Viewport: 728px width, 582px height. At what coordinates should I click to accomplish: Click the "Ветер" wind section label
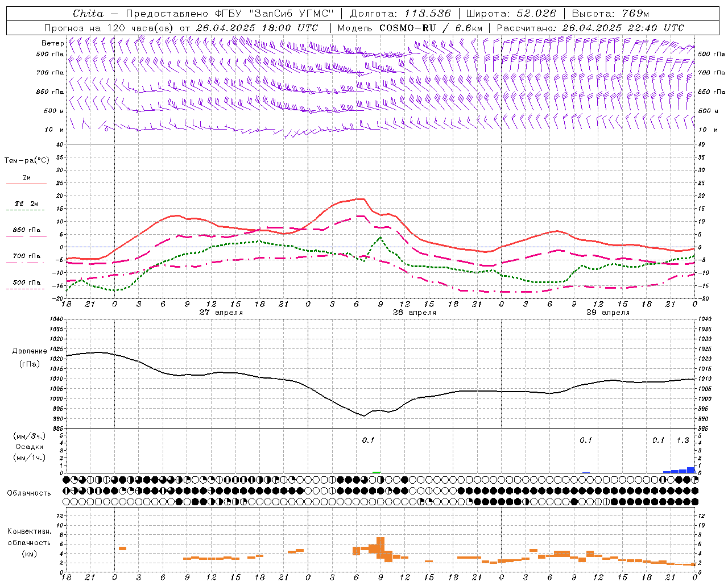52,43
